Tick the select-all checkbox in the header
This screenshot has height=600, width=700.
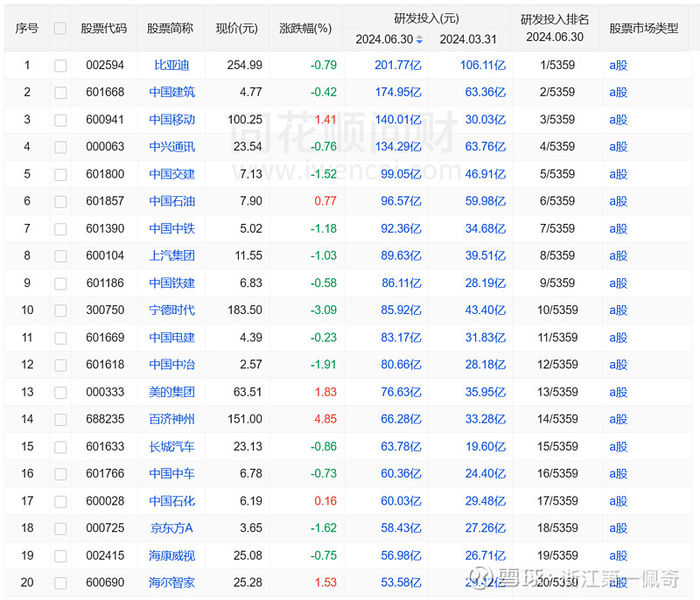click(x=60, y=29)
